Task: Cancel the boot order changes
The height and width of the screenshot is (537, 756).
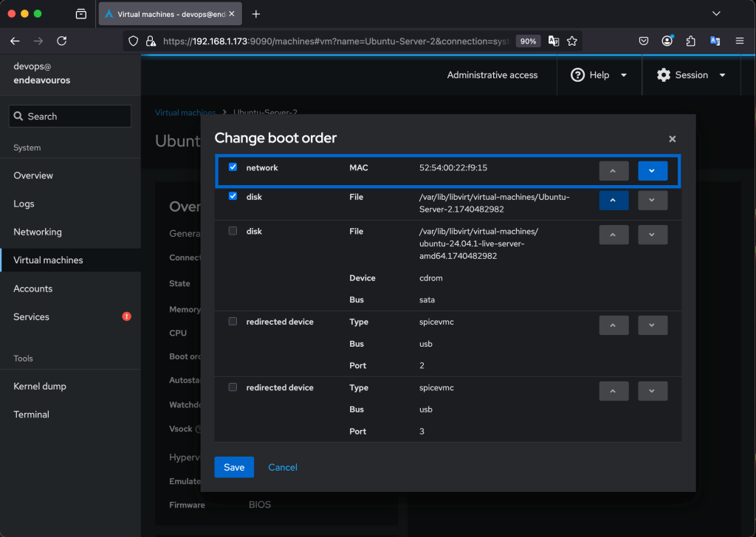Action: coord(283,467)
